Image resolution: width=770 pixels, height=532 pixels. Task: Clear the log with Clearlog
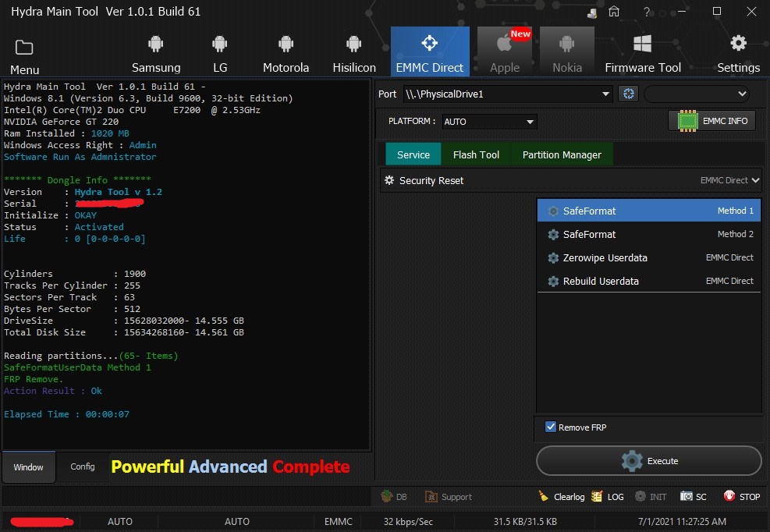561,497
